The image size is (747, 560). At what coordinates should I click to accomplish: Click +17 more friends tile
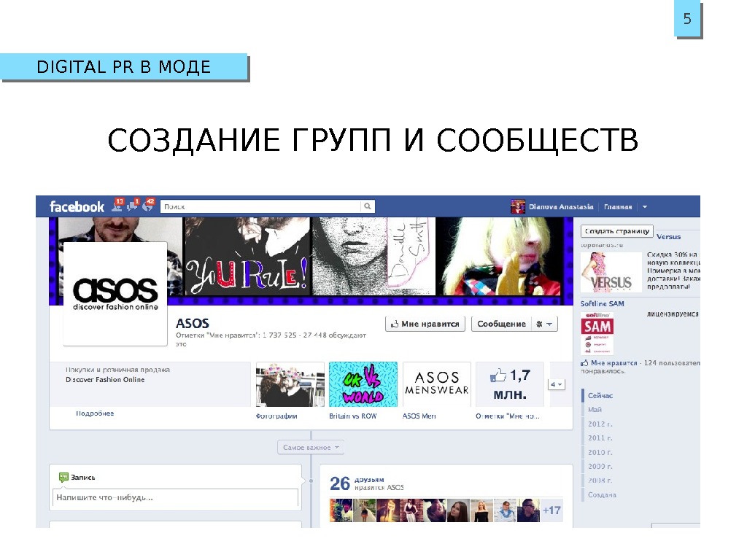click(551, 510)
